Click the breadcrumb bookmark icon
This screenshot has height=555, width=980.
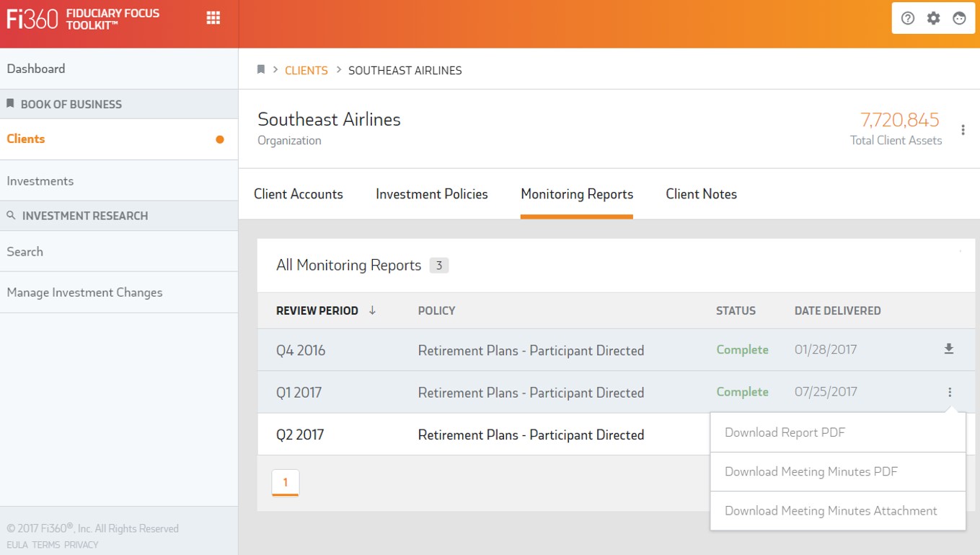tap(261, 69)
